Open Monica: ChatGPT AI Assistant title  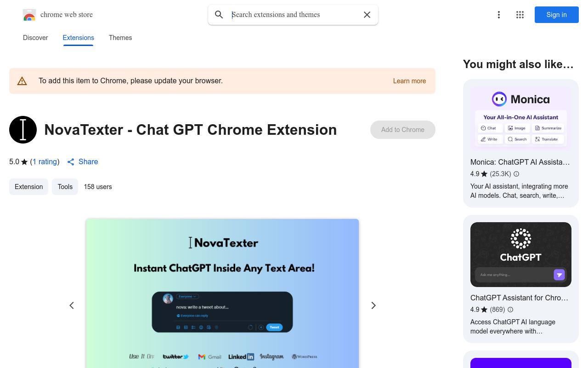pyautogui.click(x=520, y=162)
